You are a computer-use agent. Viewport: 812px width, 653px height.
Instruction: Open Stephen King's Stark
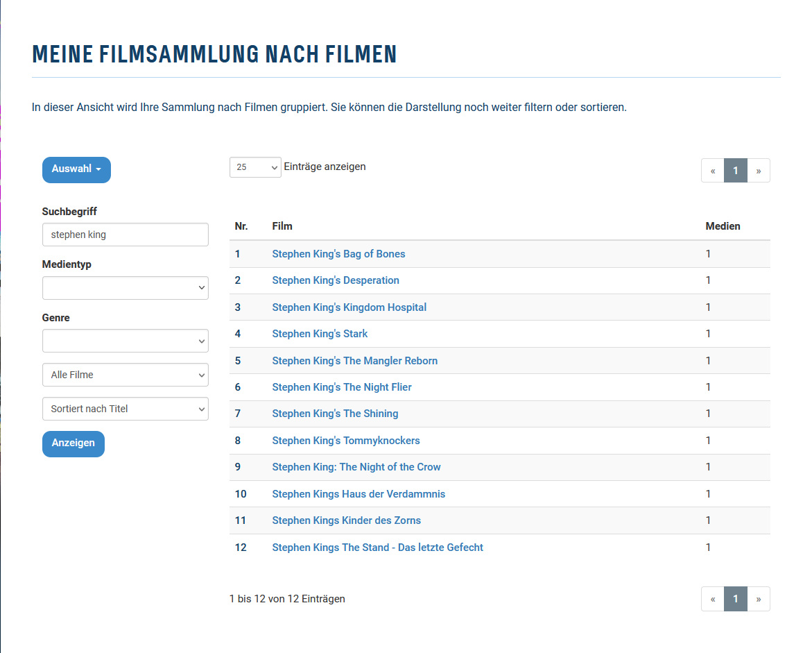pyautogui.click(x=320, y=334)
